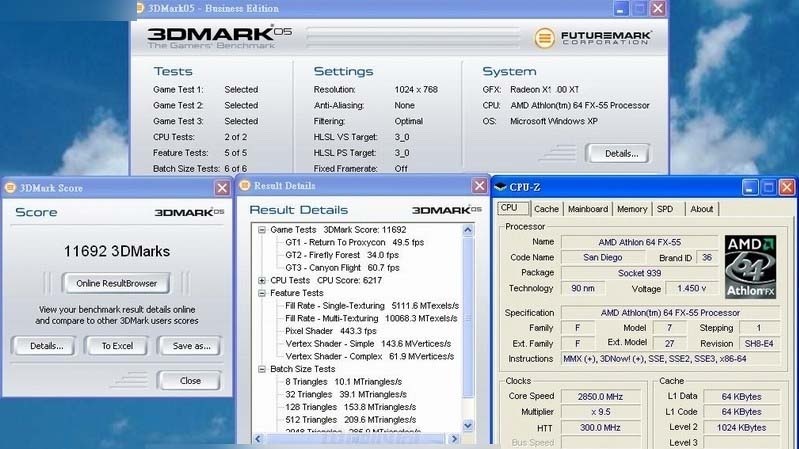The height and width of the screenshot is (449, 799).
Task: Collapse the Game Tests tree node
Action: pos(262,230)
